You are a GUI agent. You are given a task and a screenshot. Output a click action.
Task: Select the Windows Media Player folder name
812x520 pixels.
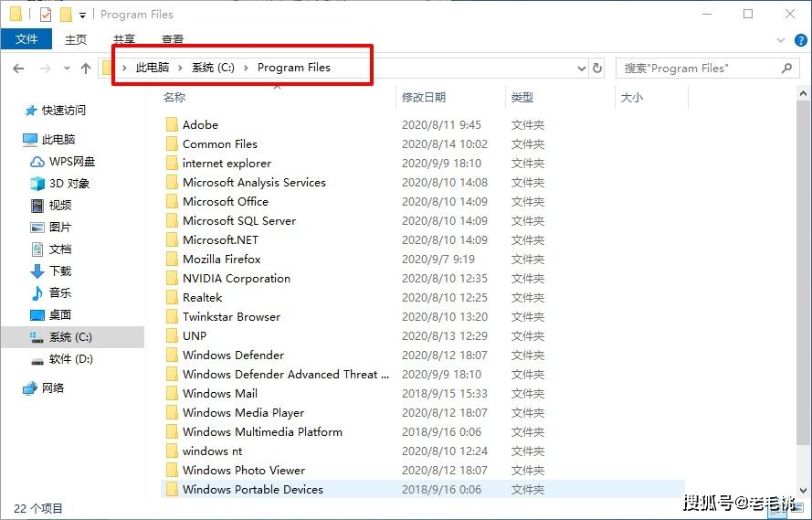click(243, 413)
